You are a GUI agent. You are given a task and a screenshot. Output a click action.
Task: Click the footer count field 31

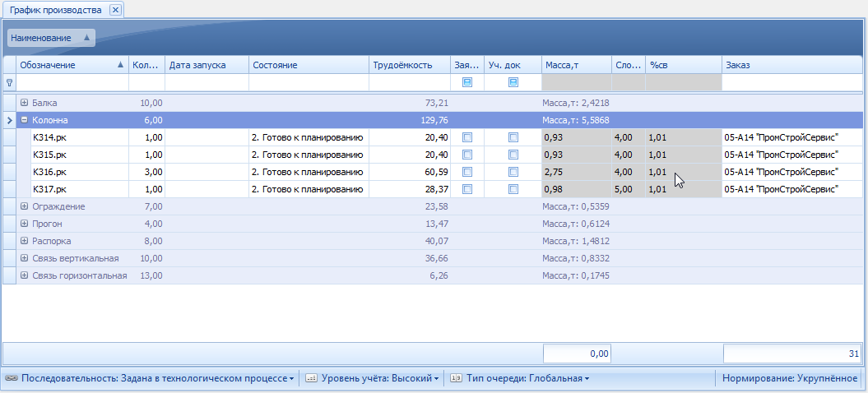point(792,354)
